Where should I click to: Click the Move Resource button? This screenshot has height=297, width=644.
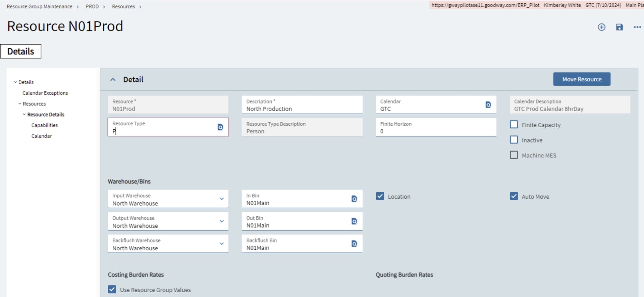click(582, 79)
